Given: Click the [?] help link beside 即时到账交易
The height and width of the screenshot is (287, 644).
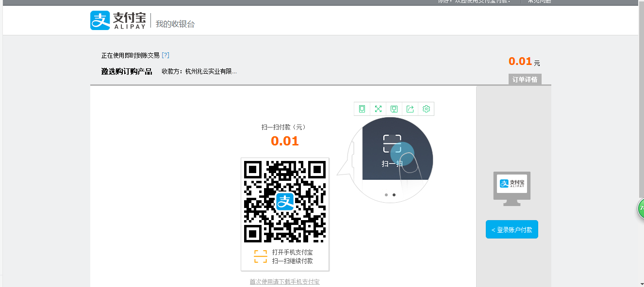Looking at the screenshot, I should click(165, 55).
